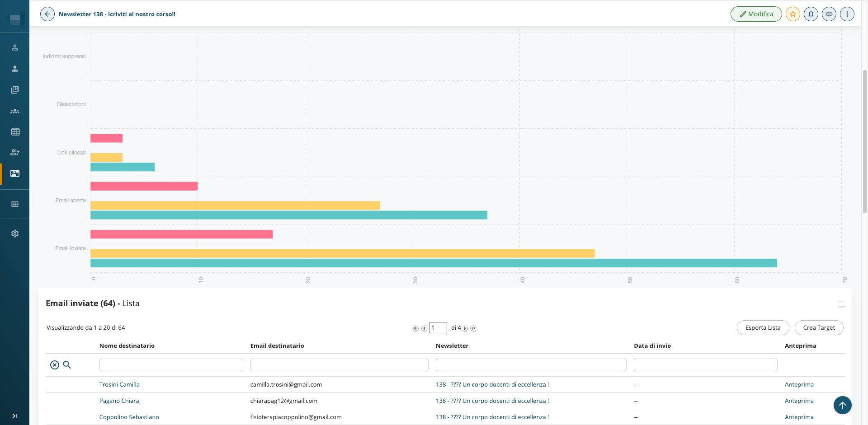This screenshot has height=425, width=868.
Task: Click the Modifica edit button
Action: coord(756,14)
